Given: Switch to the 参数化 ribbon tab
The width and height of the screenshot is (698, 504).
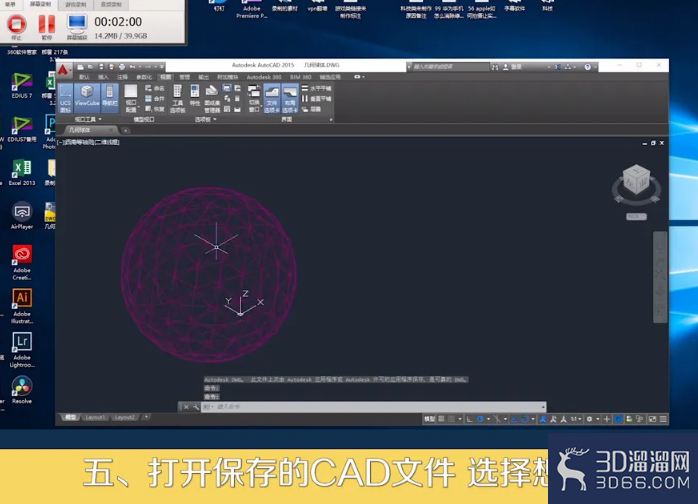Looking at the screenshot, I should tap(144, 77).
